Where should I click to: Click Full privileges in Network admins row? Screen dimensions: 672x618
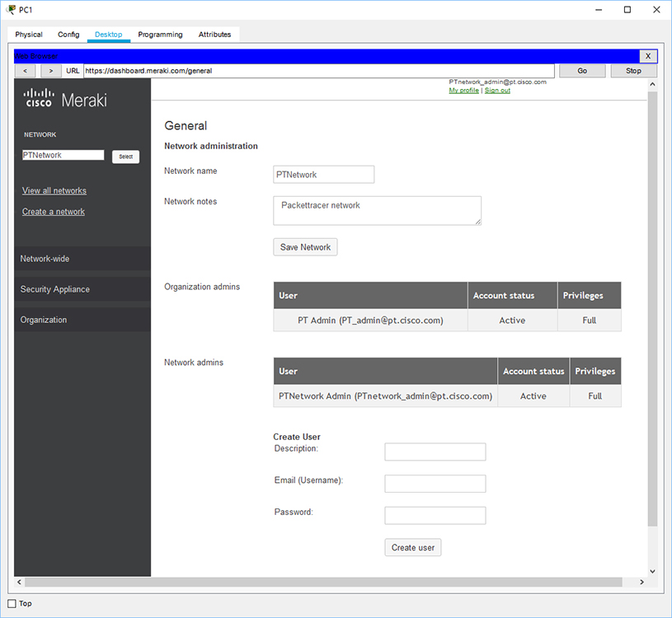[594, 396]
